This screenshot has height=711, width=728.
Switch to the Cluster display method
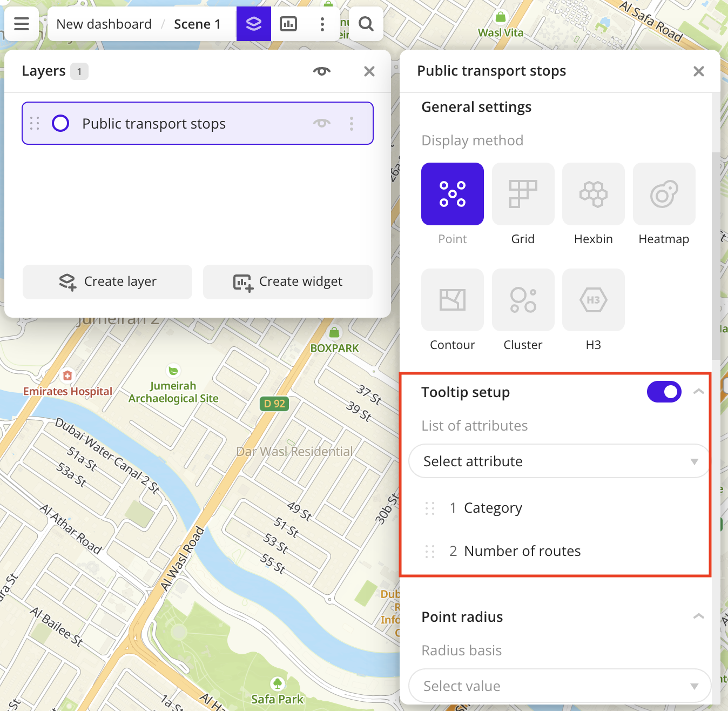[522, 300]
